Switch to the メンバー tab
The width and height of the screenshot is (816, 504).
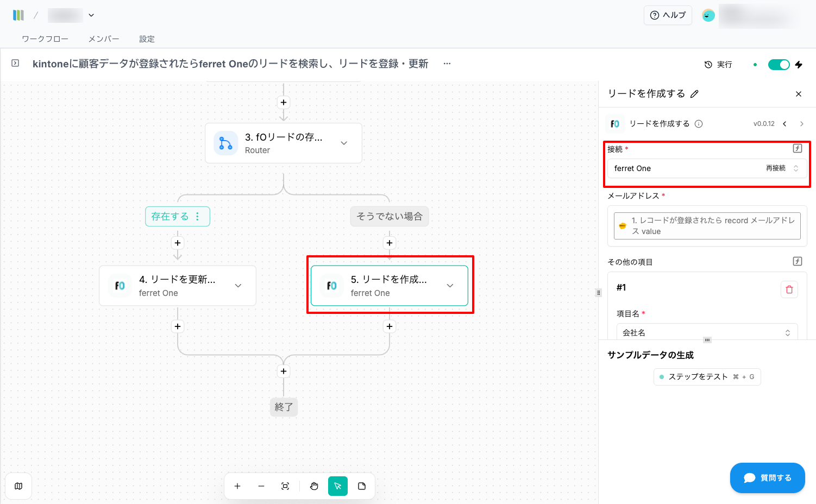coord(104,39)
